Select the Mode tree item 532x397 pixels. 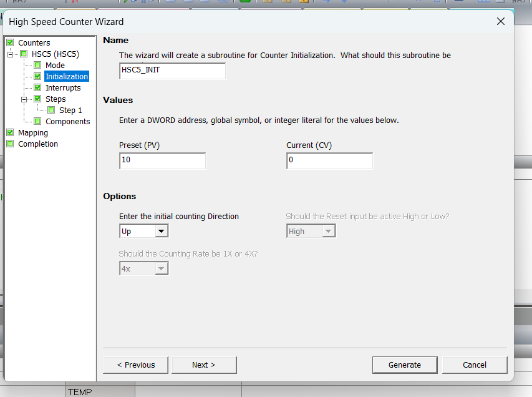pyautogui.click(x=55, y=65)
